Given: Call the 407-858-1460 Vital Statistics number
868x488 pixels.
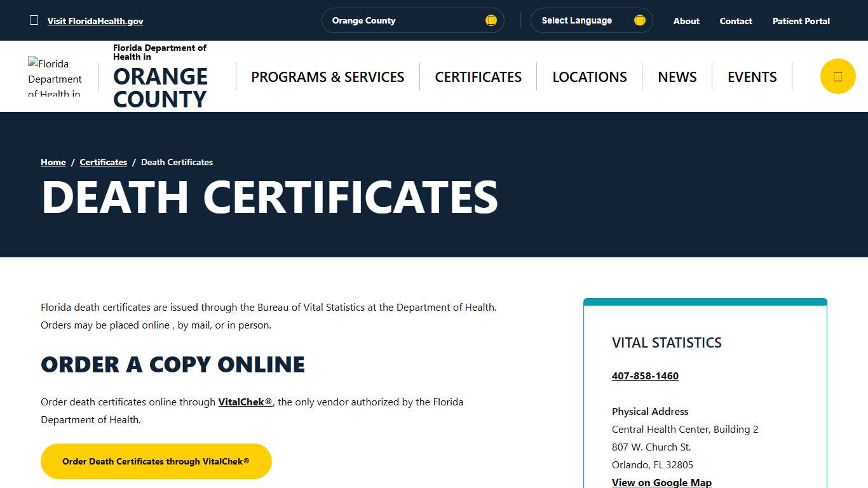Looking at the screenshot, I should [x=645, y=376].
